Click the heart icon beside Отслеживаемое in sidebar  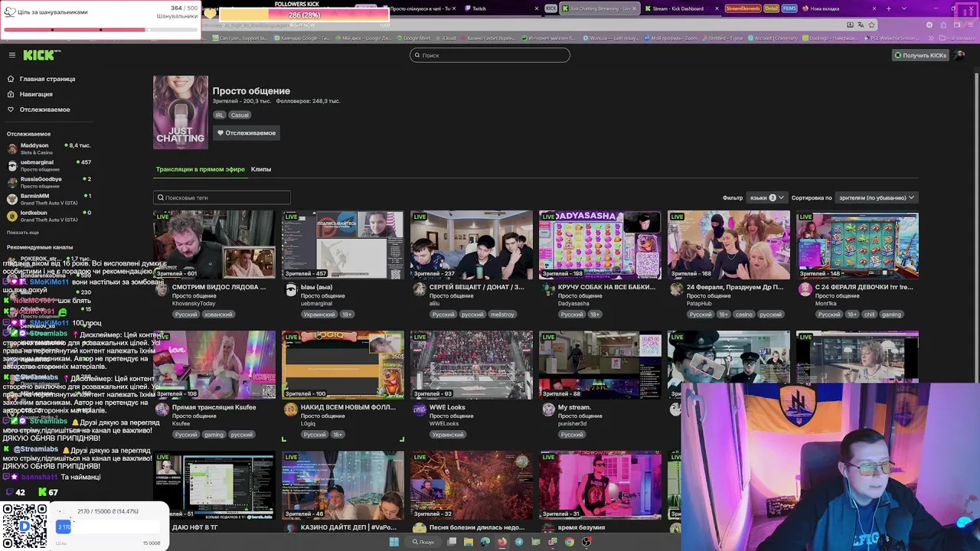coord(11,109)
